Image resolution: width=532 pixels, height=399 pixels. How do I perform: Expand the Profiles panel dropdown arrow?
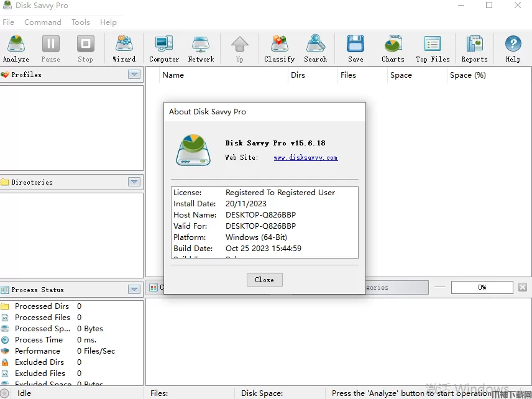(134, 75)
